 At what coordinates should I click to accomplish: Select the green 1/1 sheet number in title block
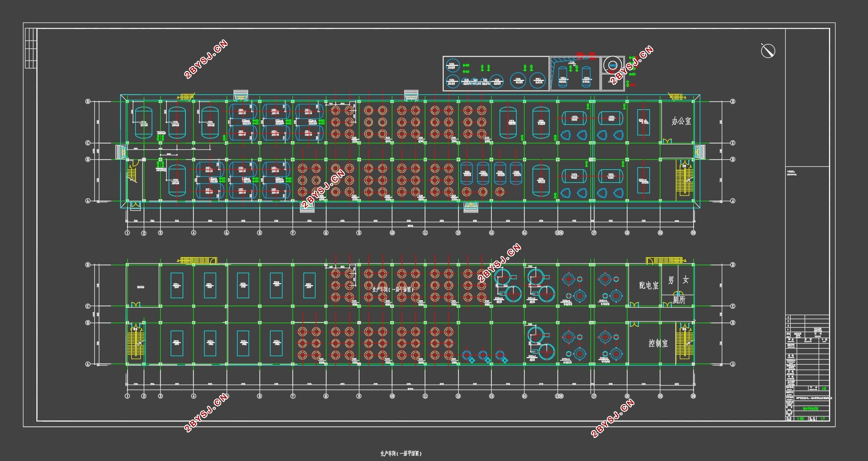823,419
